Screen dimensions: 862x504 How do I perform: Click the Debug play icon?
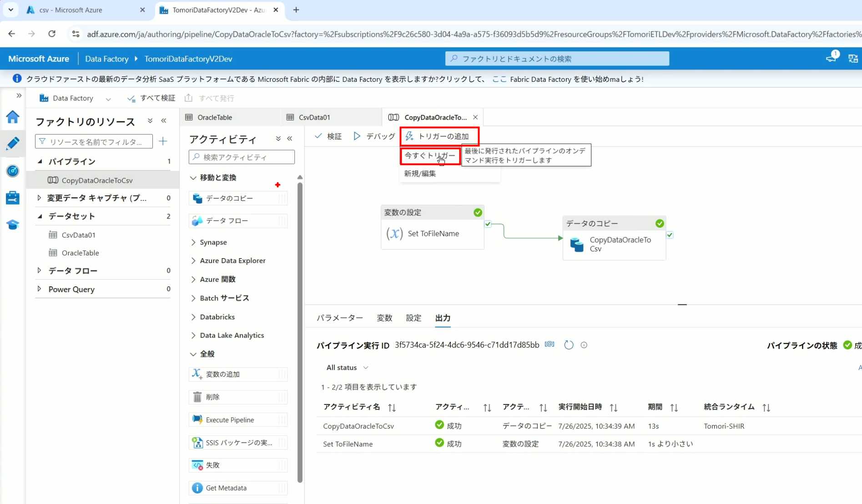(357, 136)
